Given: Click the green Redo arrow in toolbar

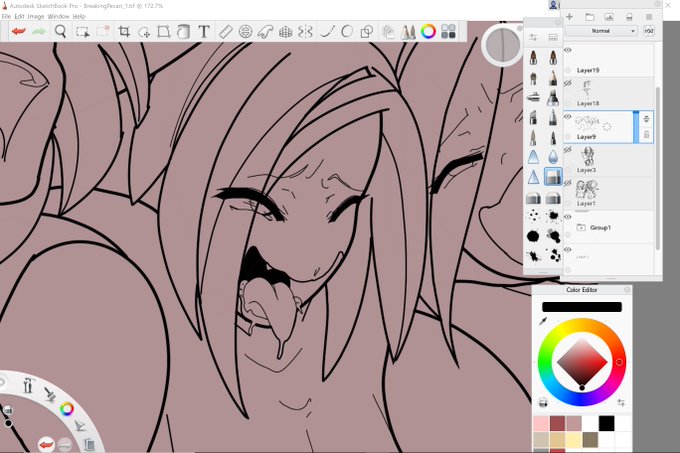Looking at the screenshot, I should [39, 32].
